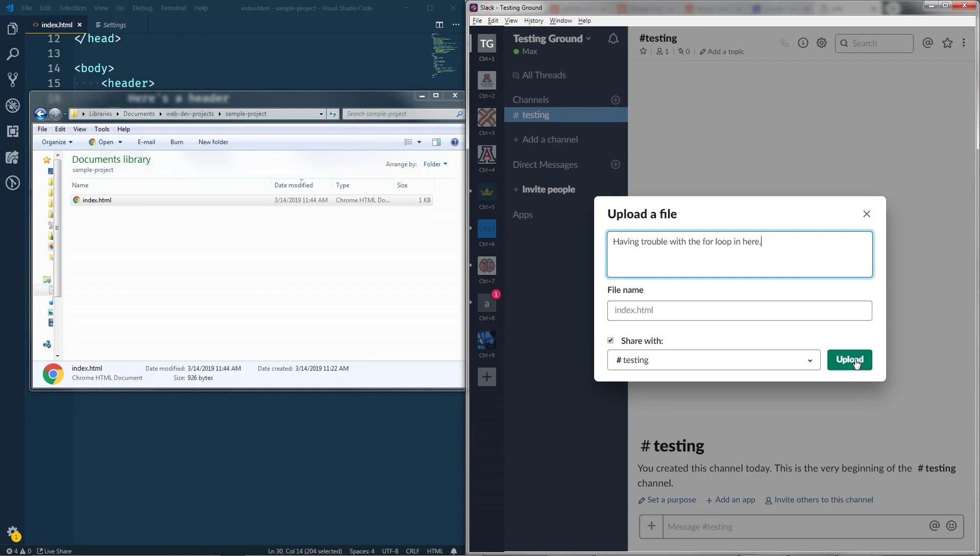Open VS Code Manage gear icon

(12, 533)
